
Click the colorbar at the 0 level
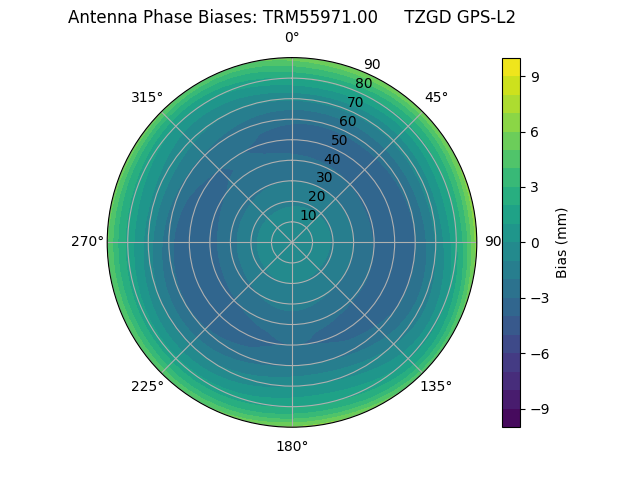[511, 242]
